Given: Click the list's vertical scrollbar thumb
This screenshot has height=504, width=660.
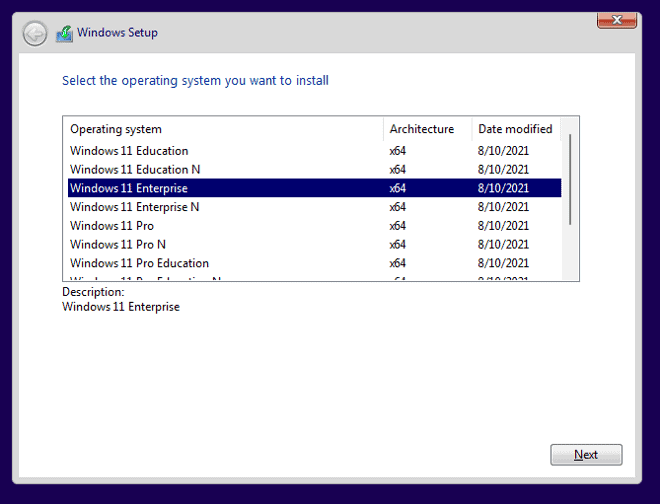Looking at the screenshot, I should [570, 179].
